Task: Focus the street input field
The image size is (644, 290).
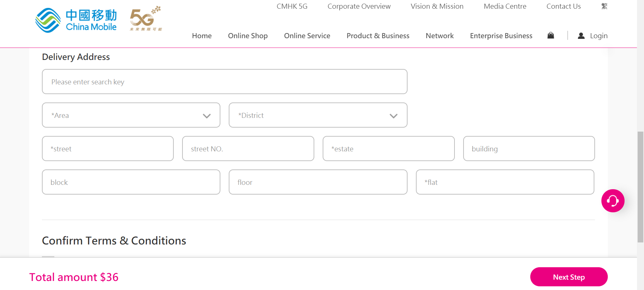Action: pyautogui.click(x=108, y=149)
